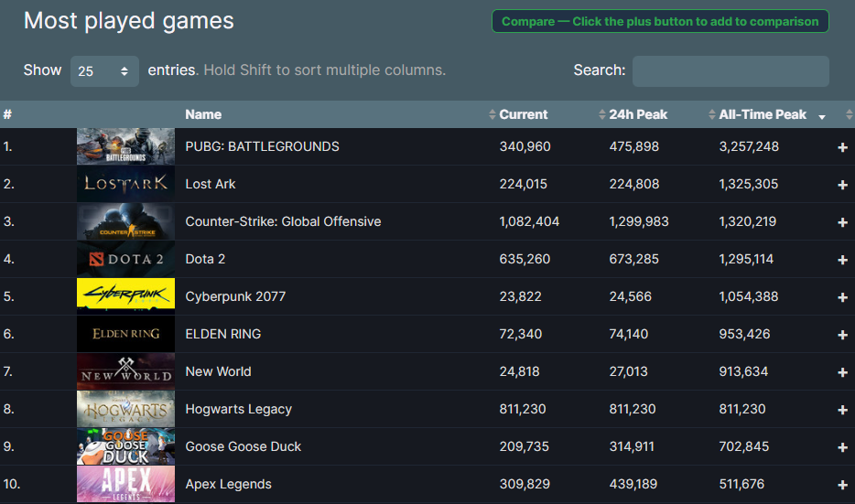Open Counter-Strike banner image

click(x=126, y=221)
